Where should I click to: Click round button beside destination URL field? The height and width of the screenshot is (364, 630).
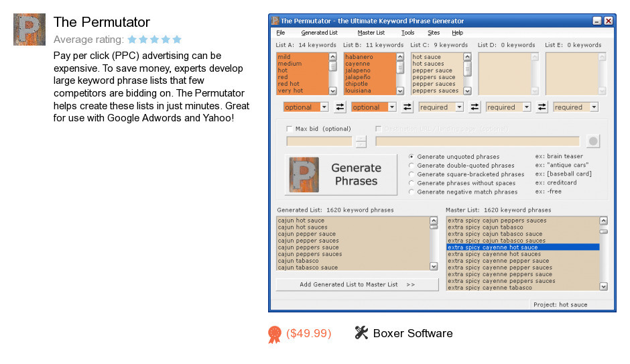pyautogui.click(x=593, y=141)
